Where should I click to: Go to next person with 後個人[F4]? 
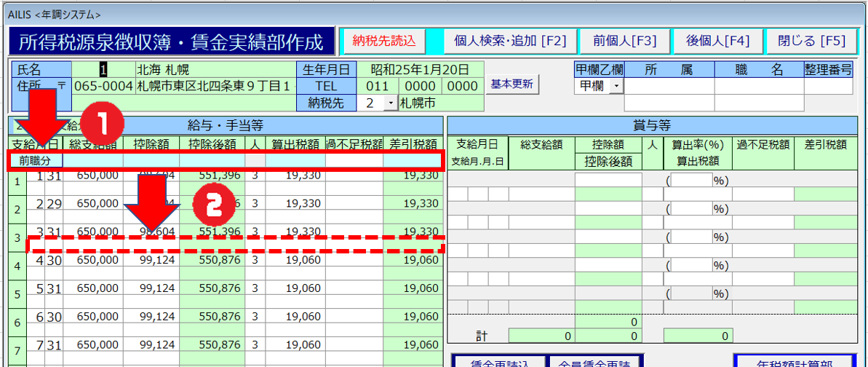pyautogui.click(x=717, y=41)
